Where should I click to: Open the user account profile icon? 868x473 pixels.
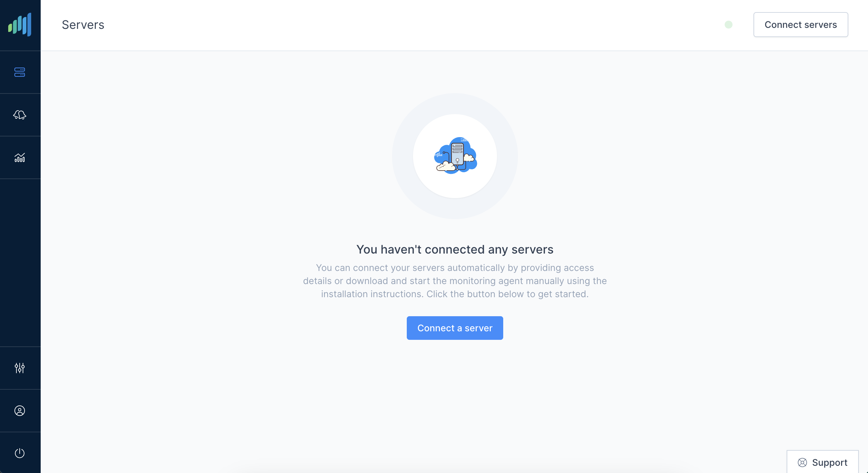pyautogui.click(x=20, y=411)
